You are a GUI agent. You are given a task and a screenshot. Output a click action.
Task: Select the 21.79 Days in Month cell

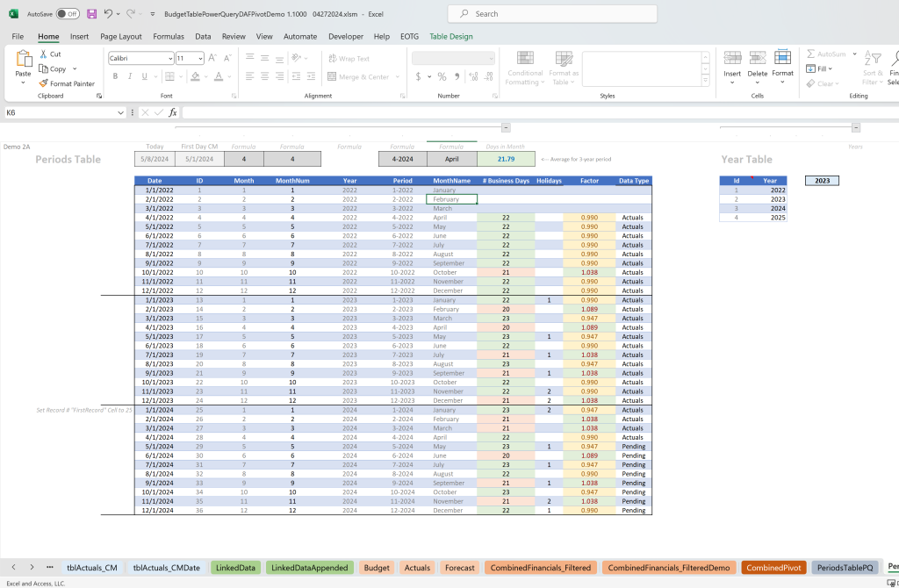click(506, 159)
